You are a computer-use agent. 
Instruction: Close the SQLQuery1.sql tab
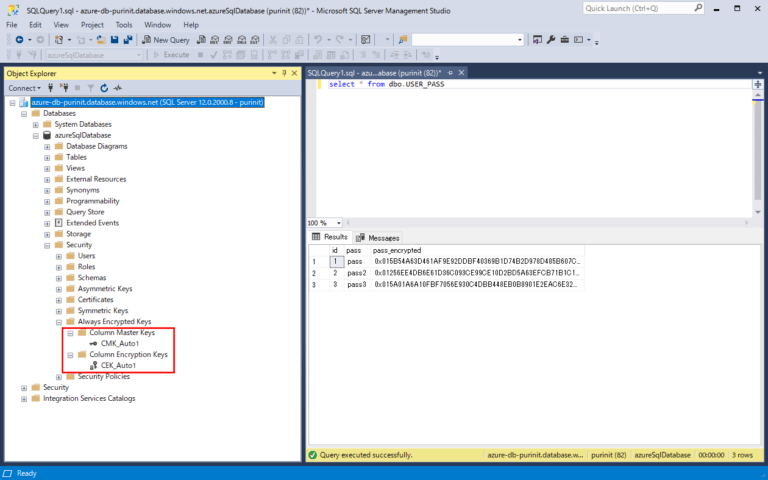[461, 73]
